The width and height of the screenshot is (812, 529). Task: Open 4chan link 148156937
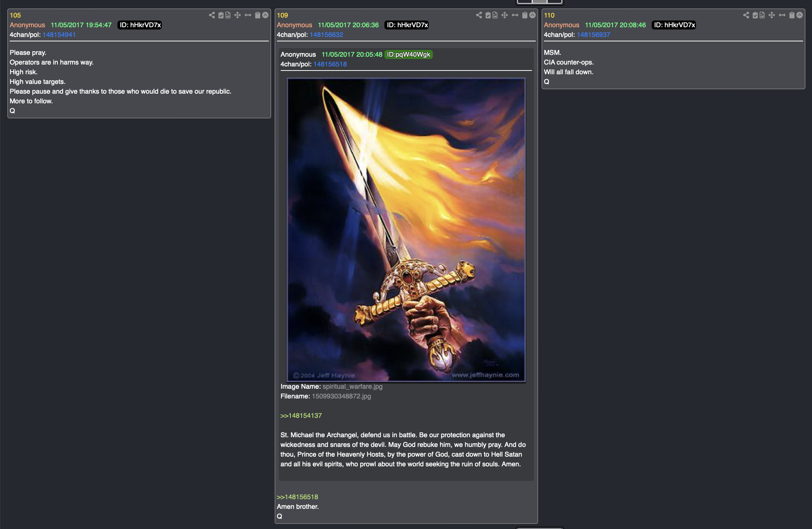click(594, 35)
